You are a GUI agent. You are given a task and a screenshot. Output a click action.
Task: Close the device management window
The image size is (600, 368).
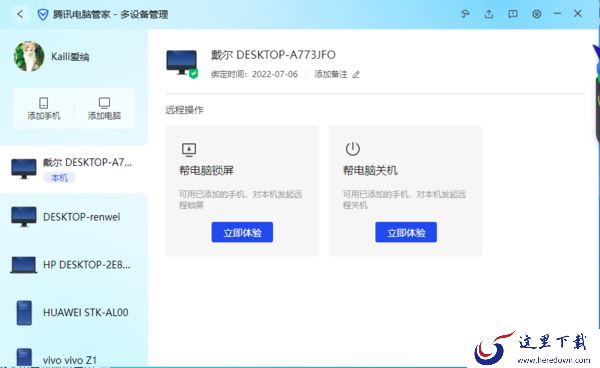(578, 14)
